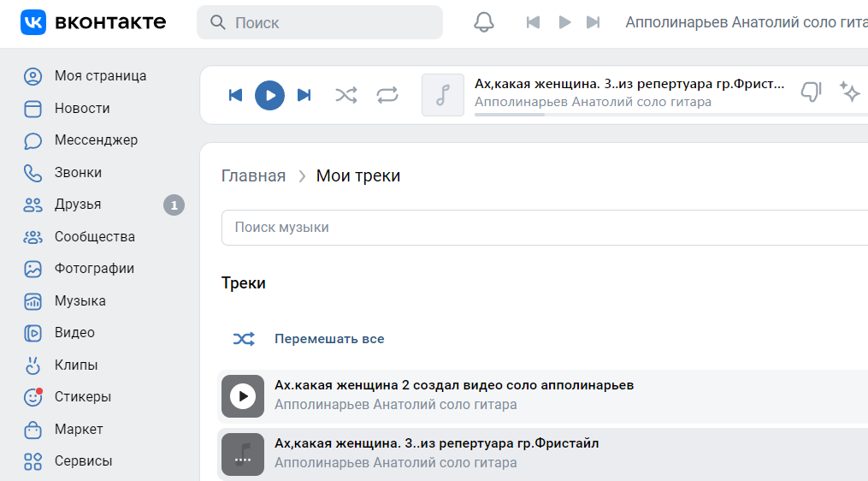Image resolution: width=868 pixels, height=481 pixels.
Task: Click the Маркет bag icon
Action: [32, 430]
